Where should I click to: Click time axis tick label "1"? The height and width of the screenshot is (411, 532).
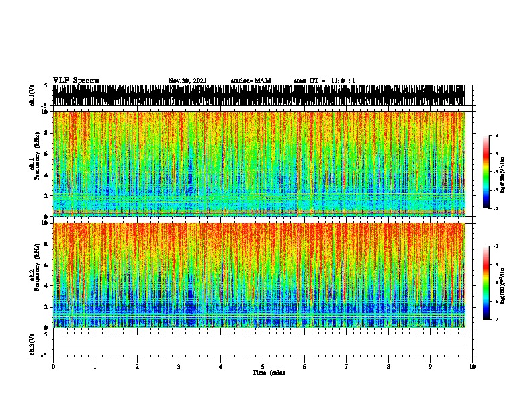point(95,366)
